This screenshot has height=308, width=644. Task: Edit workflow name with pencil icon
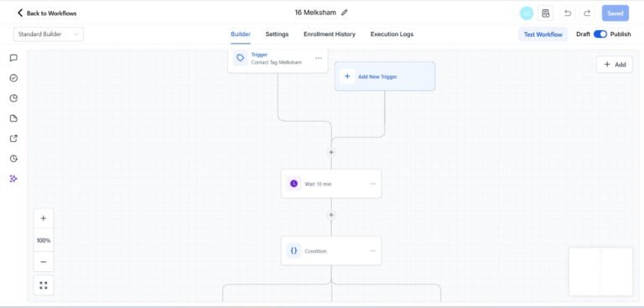(345, 13)
